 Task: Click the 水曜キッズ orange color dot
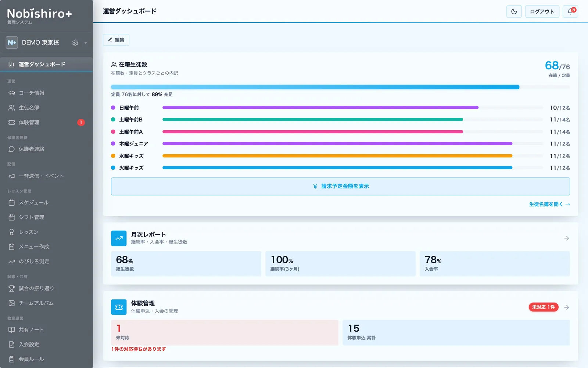pyautogui.click(x=113, y=156)
